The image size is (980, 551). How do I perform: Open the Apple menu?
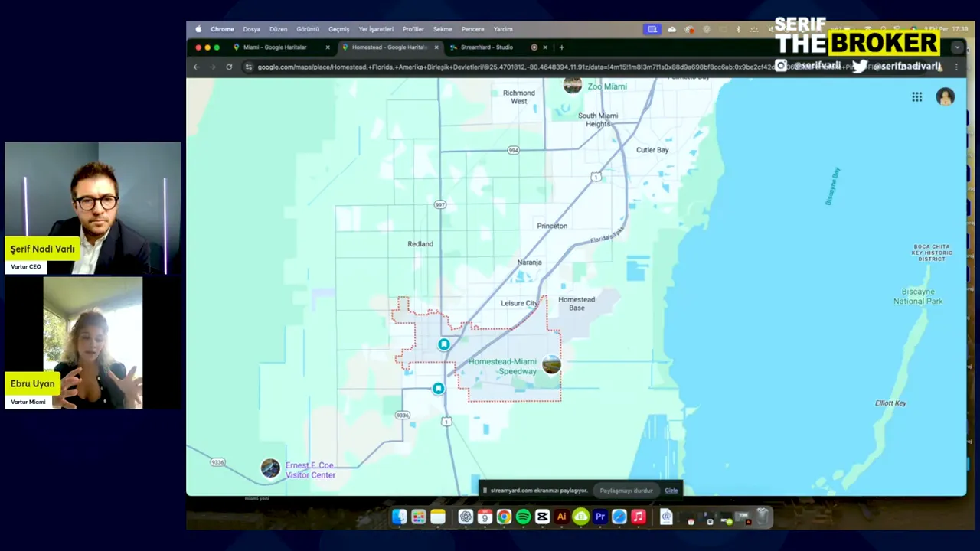click(x=198, y=29)
